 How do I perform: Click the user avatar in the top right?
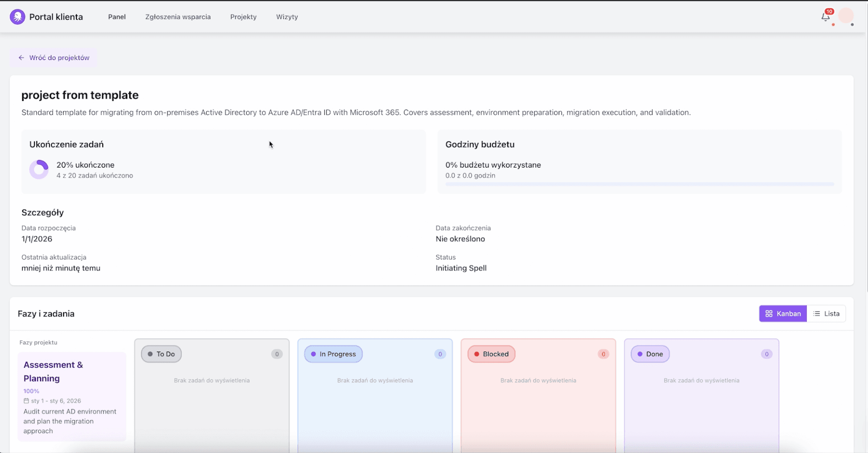[846, 16]
